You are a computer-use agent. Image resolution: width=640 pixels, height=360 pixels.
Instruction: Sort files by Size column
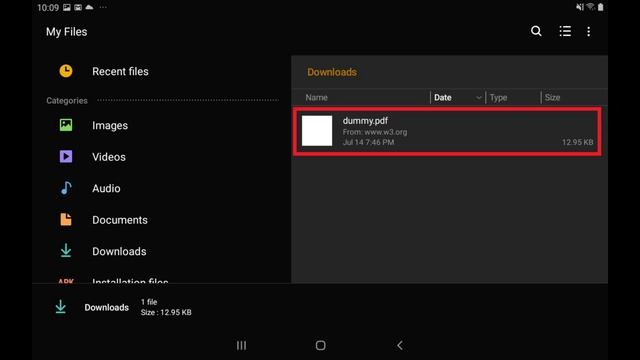pyautogui.click(x=552, y=98)
